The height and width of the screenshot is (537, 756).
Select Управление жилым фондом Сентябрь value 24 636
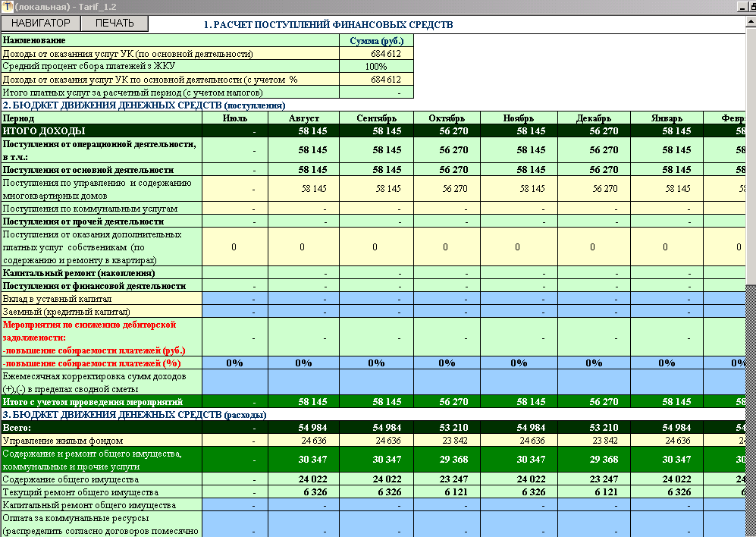point(377,441)
